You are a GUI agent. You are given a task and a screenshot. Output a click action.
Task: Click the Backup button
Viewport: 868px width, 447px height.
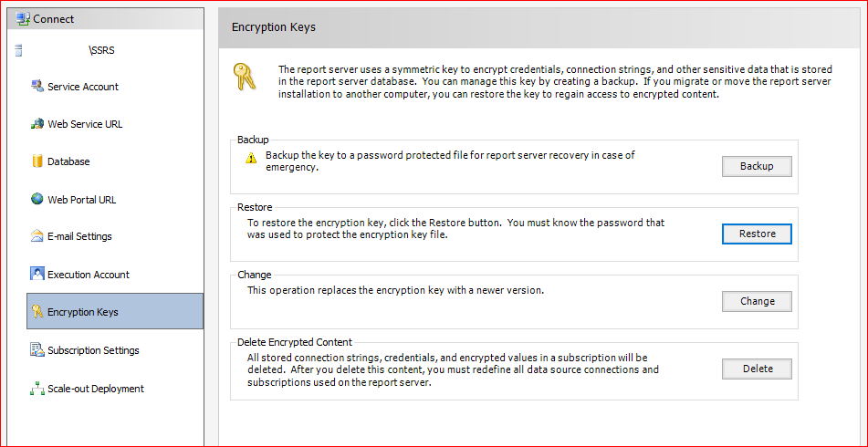pyautogui.click(x=757, y=166)
